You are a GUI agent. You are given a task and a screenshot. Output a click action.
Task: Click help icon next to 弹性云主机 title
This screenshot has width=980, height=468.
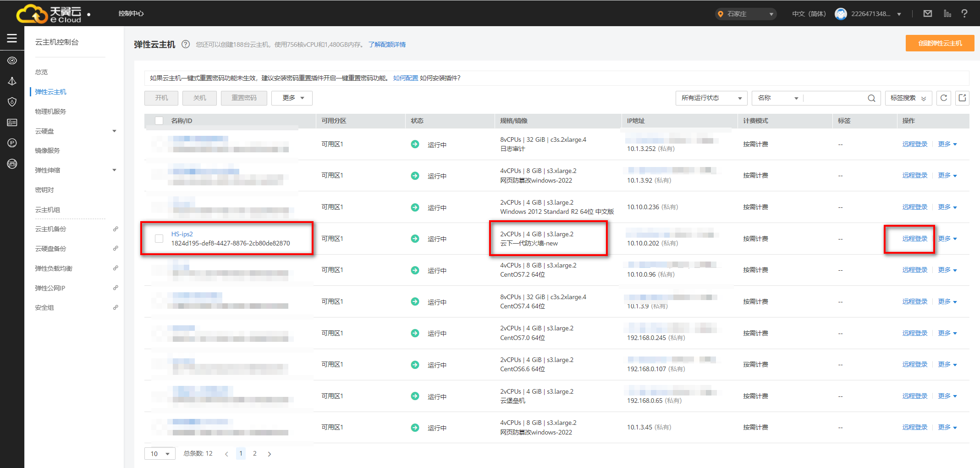point(186,45)
